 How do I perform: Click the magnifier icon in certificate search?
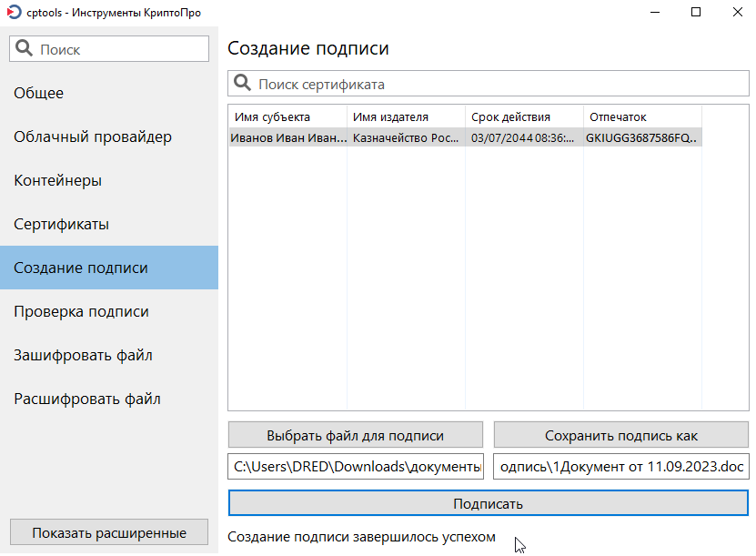243,84
